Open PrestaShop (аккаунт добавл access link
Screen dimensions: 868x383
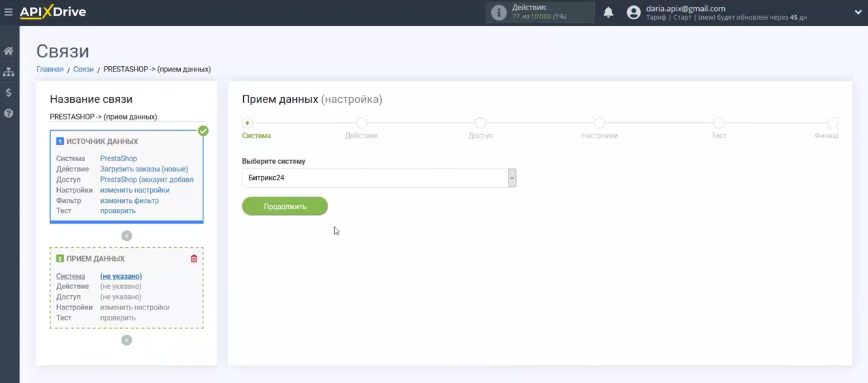pyautogui.click(x=147, y=180)
